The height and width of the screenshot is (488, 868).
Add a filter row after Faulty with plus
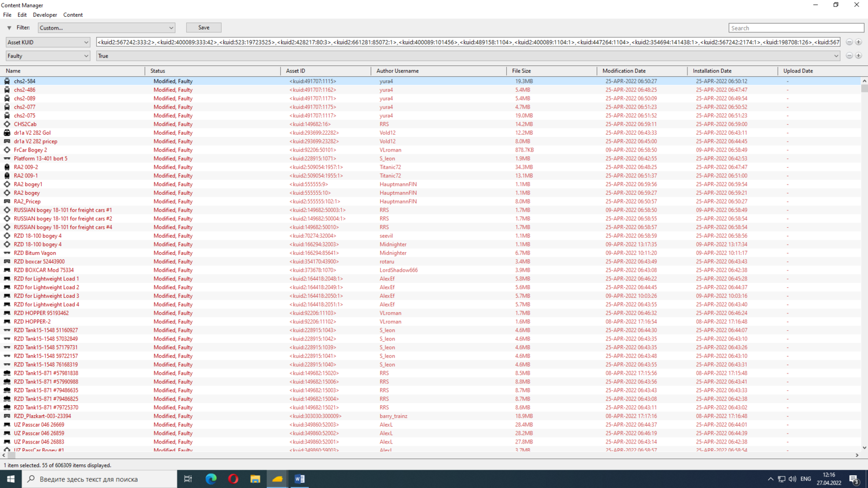pyautogui.click(x=858, y=56)
